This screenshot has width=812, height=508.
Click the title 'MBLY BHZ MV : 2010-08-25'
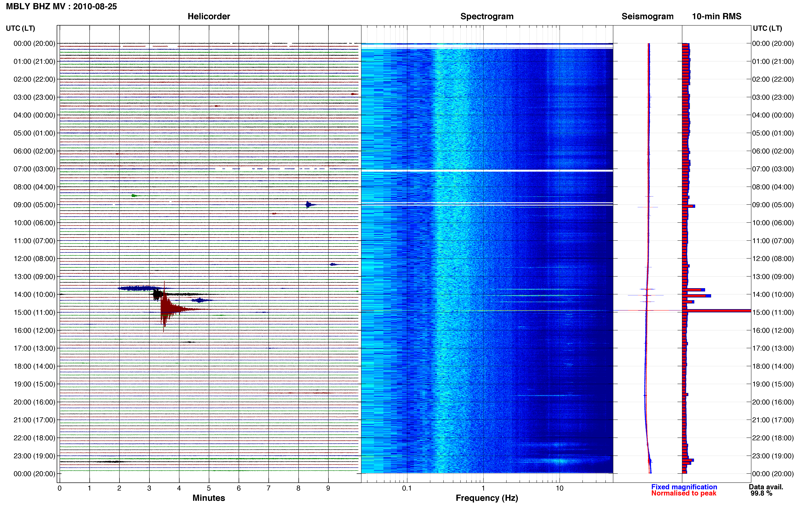point(61,6)
